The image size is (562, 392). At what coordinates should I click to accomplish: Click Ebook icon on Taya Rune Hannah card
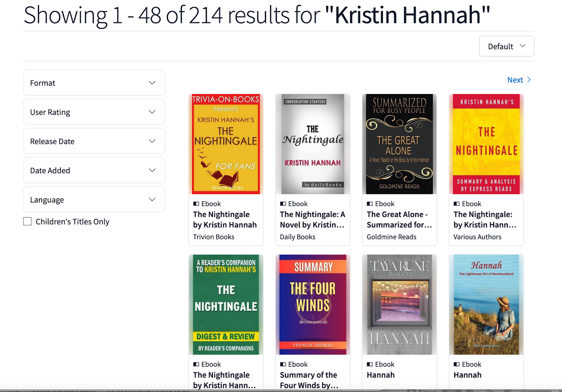(x=370, y=365)
